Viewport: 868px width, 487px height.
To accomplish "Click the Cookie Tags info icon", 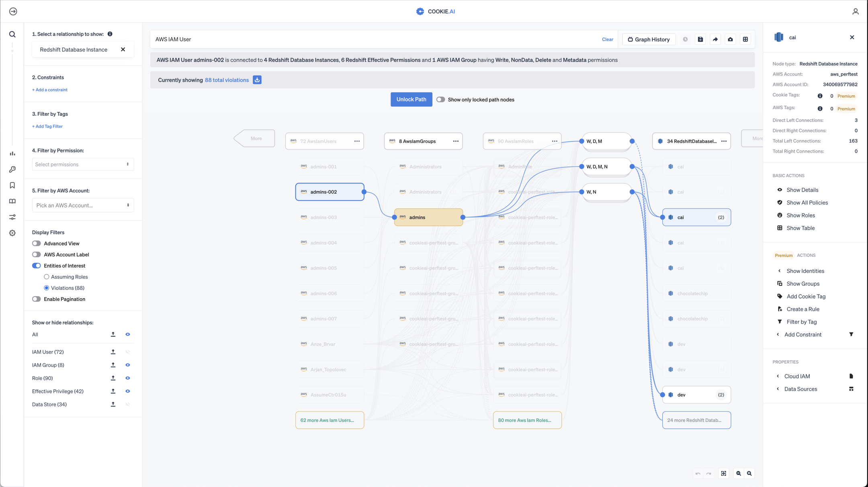I will pos(820,96).
